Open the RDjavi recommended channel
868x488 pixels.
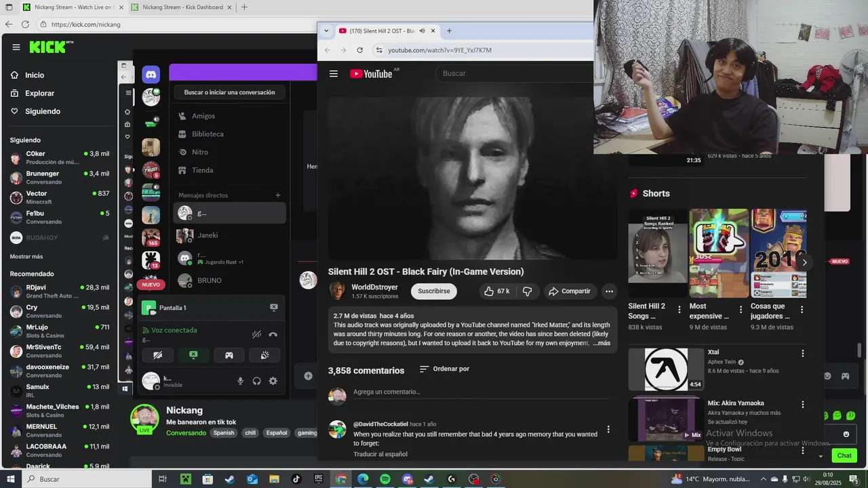click(60, 291)
